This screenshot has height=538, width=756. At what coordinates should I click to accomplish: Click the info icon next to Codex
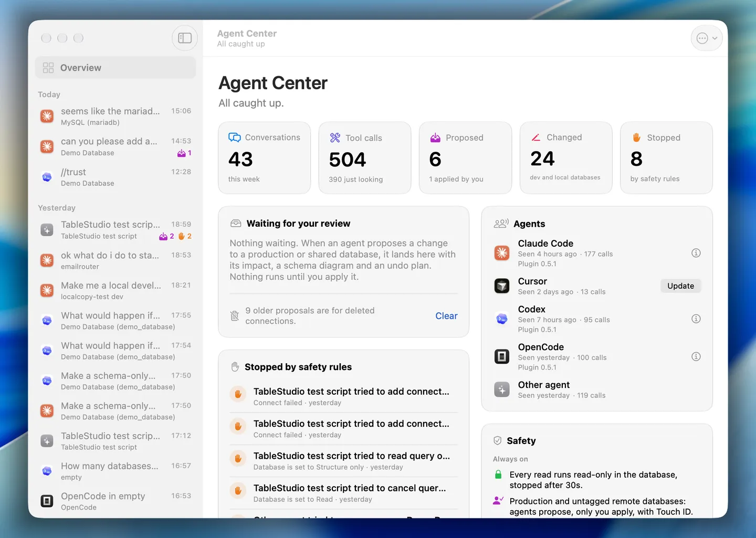pyautogui.click(x=696, y=319)
